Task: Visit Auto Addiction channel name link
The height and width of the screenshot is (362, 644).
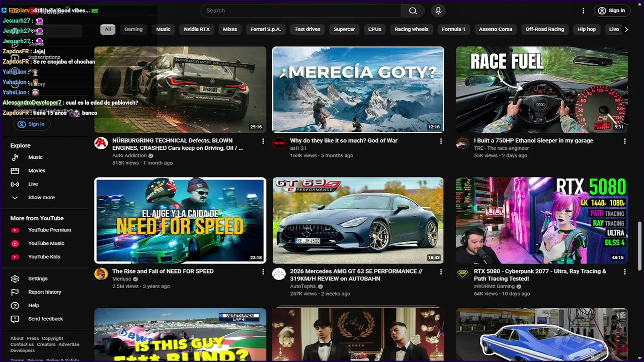Action: click(130, 156)
